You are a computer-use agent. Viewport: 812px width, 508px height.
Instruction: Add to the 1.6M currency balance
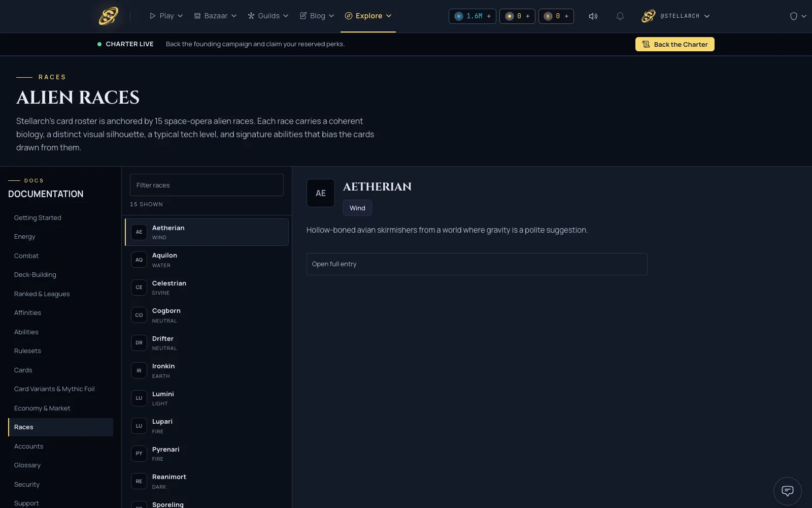pyautogui.click(x=489, y=16)
